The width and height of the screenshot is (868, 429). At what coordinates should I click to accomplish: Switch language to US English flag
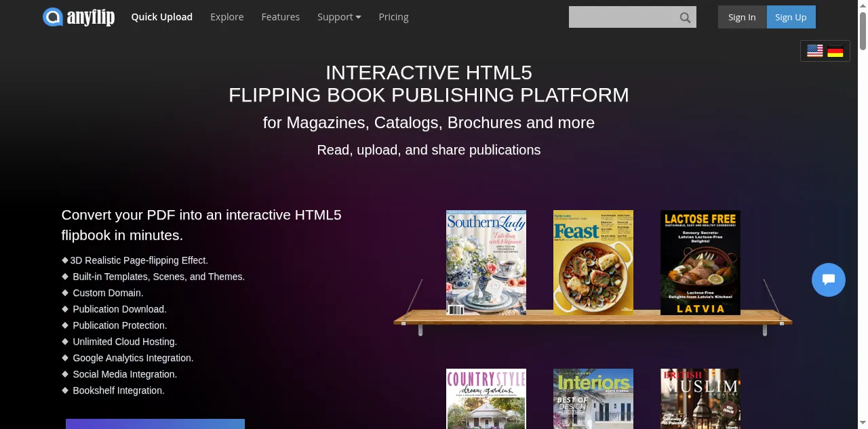pyautogui.click(x=815, y=51)
